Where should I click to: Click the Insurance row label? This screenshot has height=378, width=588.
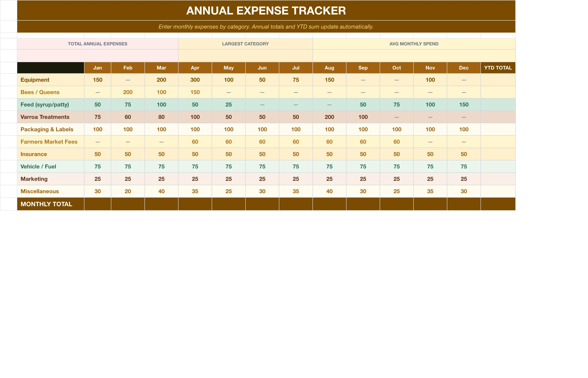coord(51,154)
